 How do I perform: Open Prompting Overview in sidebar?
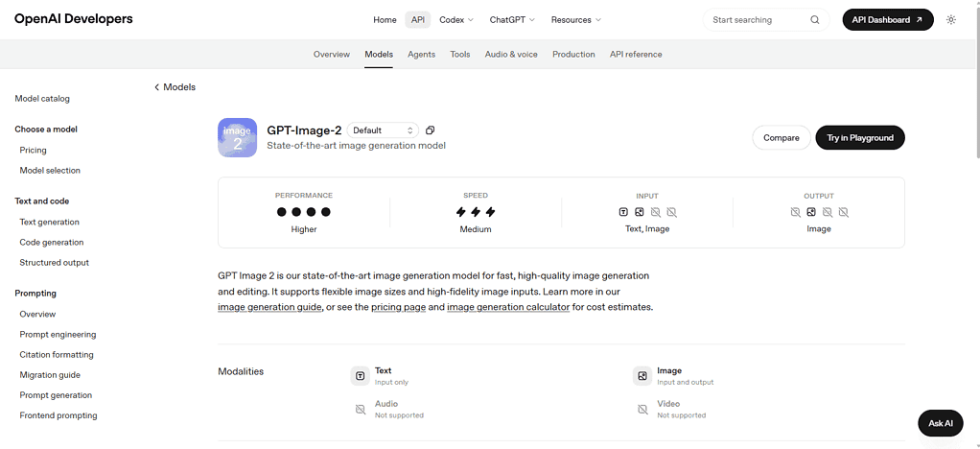tap(37, 315)
